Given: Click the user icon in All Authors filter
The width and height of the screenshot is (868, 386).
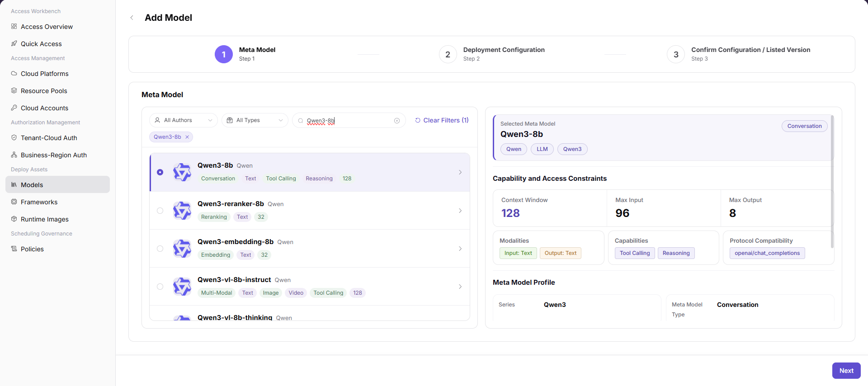Looking at the screenshot, I should tap(157, 120).
